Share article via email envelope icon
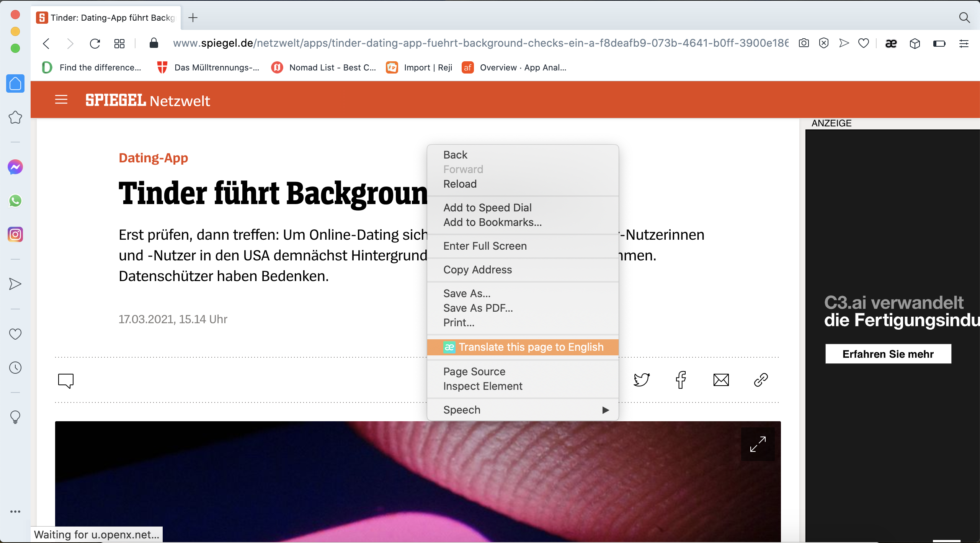Image resolution: width=980 pixels, height=543 pixels. point(721,380)
